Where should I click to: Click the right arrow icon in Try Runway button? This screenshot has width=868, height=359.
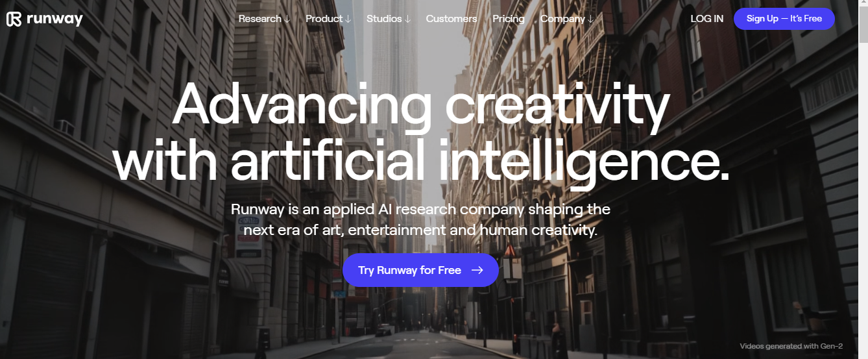point(477,270)
